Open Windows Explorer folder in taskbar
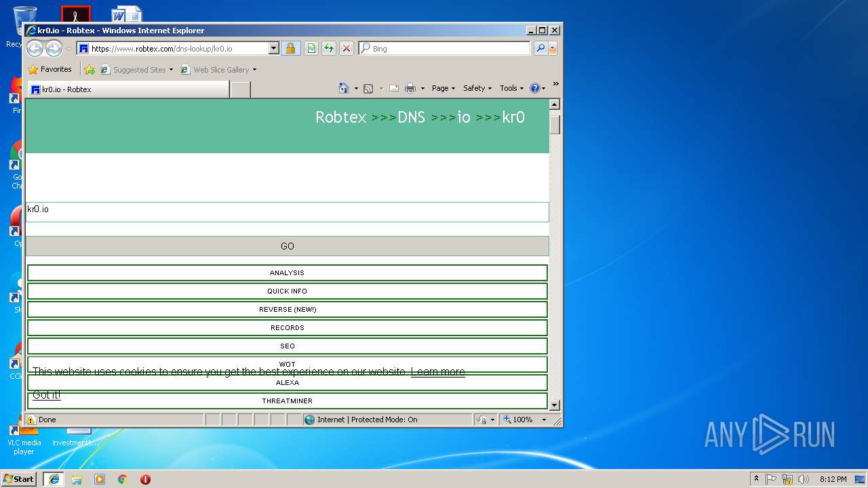The height and width of the screenshot is (488, 868). pos(77,479)
